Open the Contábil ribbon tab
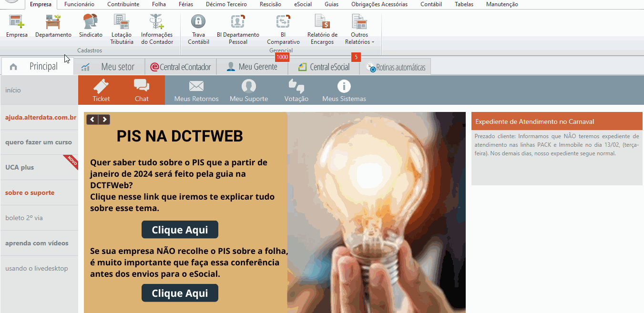This screenshot has height=313, width=644. pyautogui.click(x=431, y=4)
